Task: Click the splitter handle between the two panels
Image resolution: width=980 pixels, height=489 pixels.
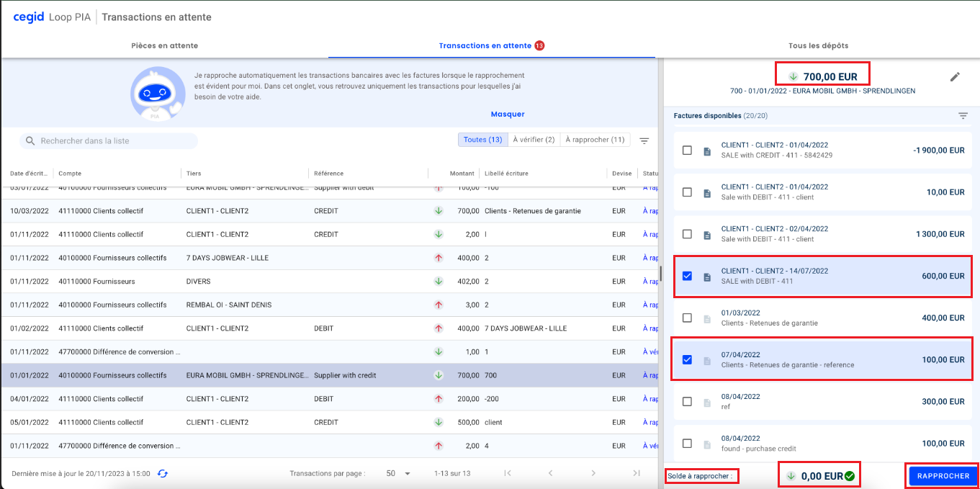Action: (x=660, y=272)
